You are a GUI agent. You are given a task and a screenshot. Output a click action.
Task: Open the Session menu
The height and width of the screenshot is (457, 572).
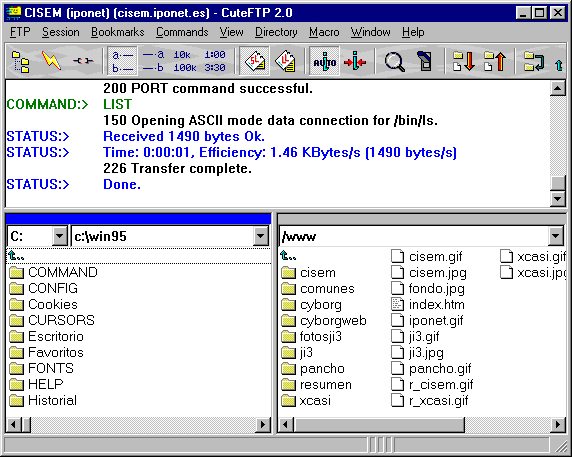coord(61,32)
